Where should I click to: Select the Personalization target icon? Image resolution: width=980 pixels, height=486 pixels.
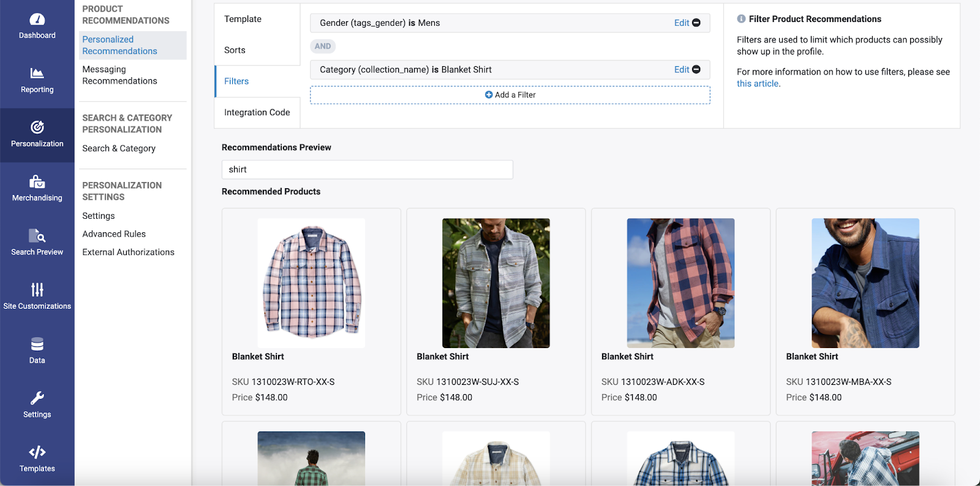tap(37, 127)
